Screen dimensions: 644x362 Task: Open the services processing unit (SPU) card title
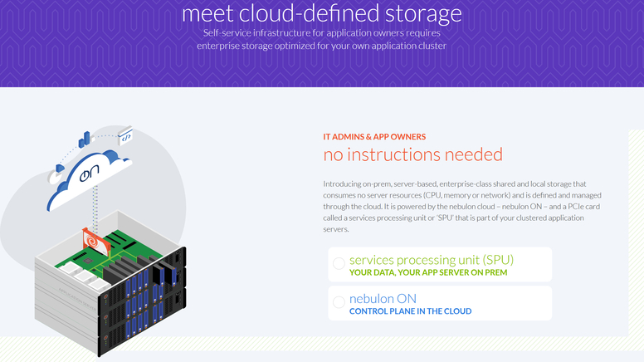click(x=432, y=260)
